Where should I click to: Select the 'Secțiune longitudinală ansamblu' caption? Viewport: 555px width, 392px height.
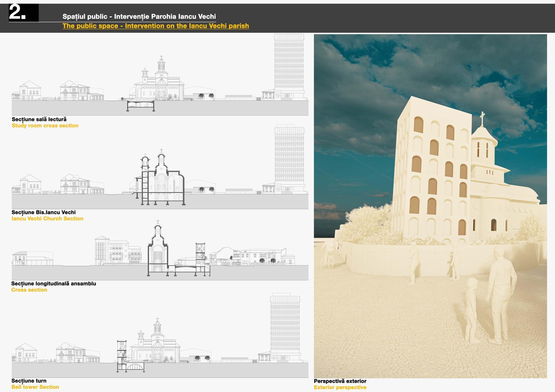(54, 283)
